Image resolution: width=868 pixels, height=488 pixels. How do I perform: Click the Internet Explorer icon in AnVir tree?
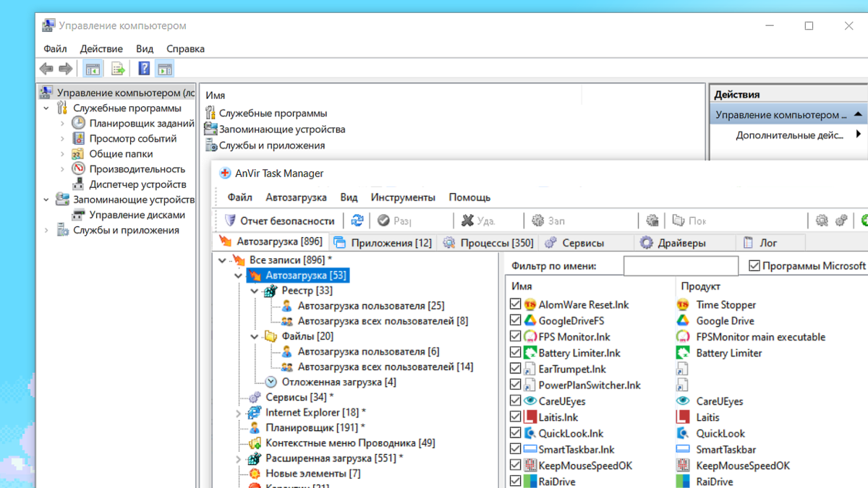point(254,412)
